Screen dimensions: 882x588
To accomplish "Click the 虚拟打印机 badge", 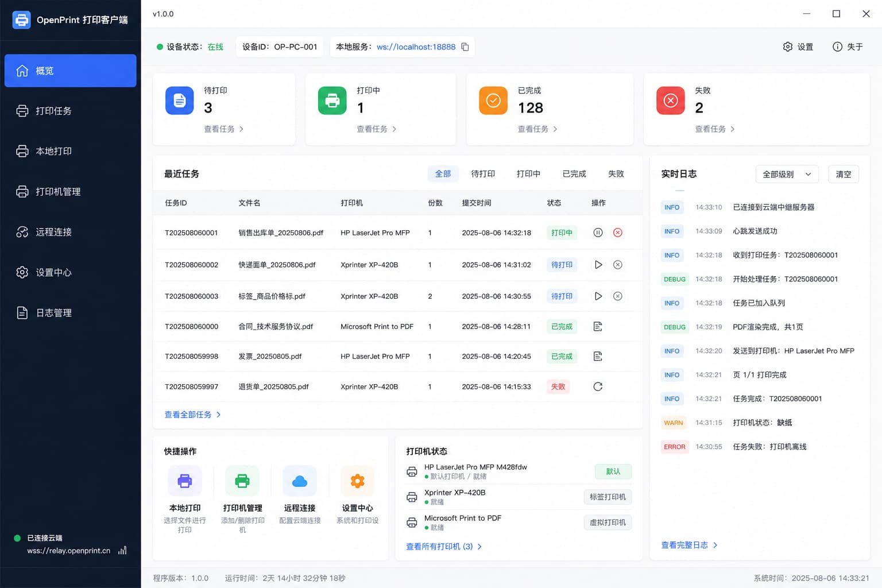I will click(x=608, y=523).
